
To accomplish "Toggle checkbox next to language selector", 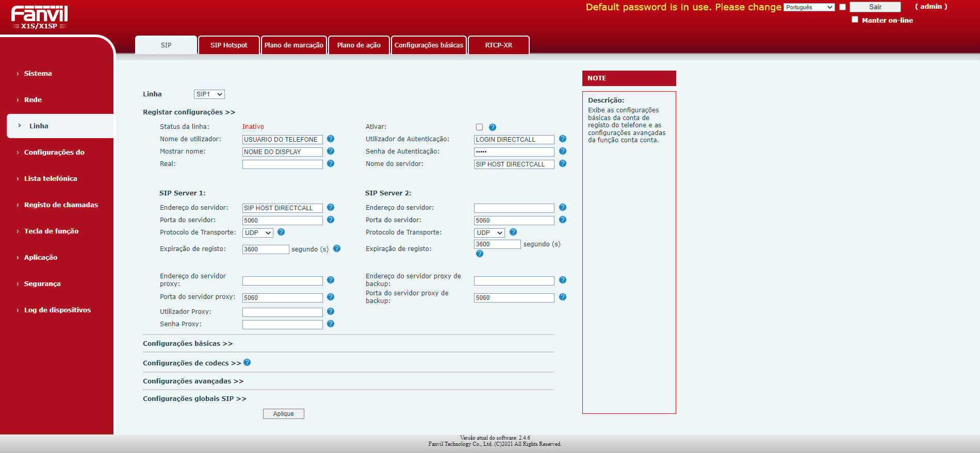I will 843,7.
